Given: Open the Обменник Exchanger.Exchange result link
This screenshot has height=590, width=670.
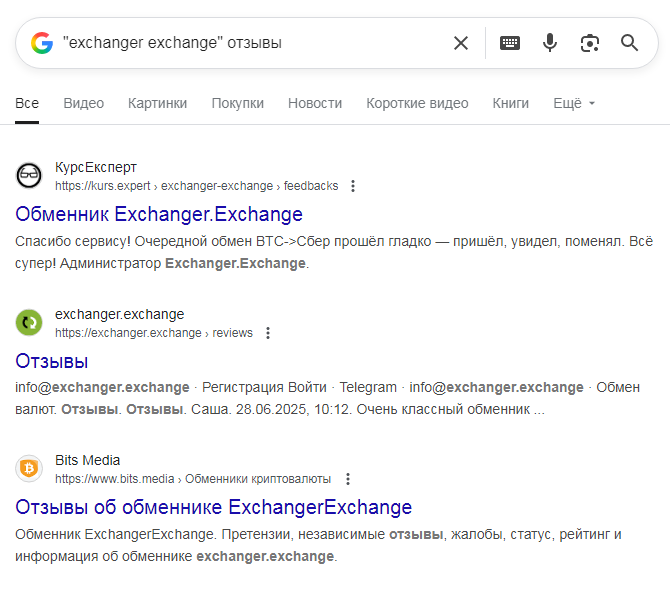Looking at the screenshot, I should point(159,214).
